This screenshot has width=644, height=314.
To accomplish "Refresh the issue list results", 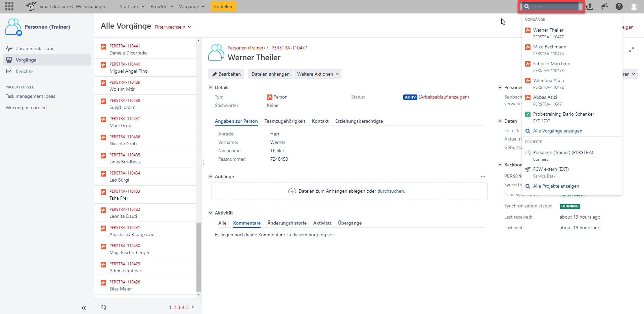I will click(104, 307).
